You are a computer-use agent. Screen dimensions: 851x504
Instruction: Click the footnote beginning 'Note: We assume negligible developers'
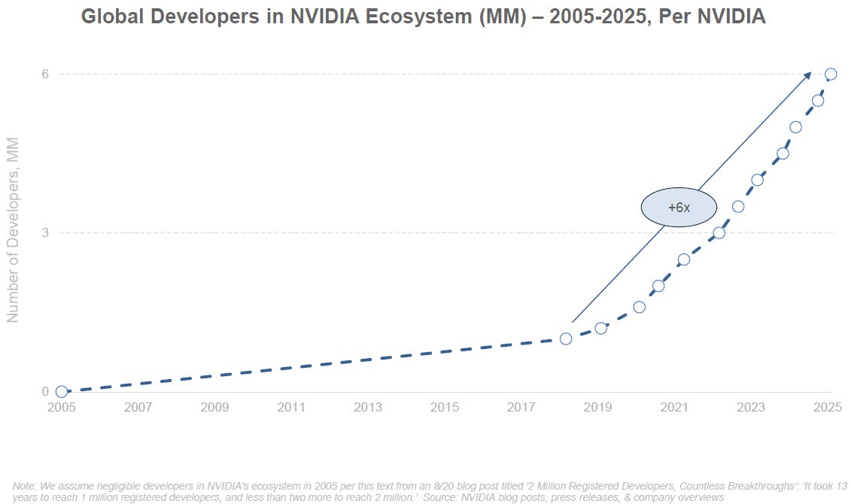click(430, 491)
